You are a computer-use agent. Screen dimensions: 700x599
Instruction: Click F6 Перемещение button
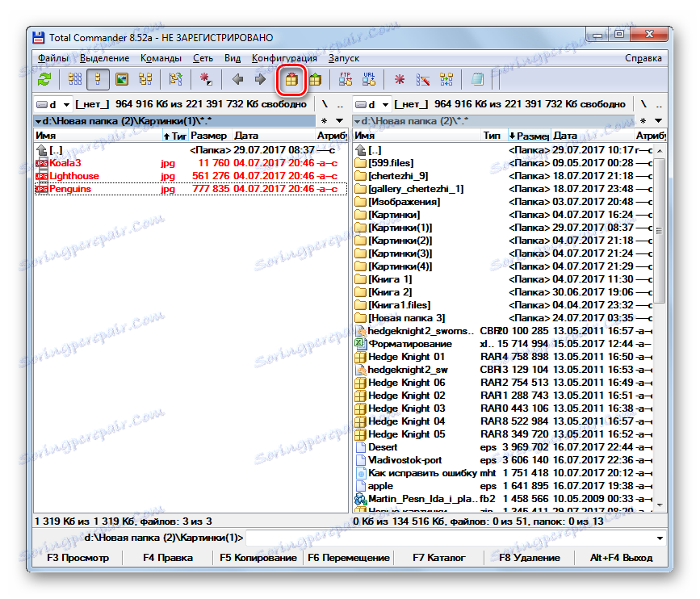[x=349, y=558]
